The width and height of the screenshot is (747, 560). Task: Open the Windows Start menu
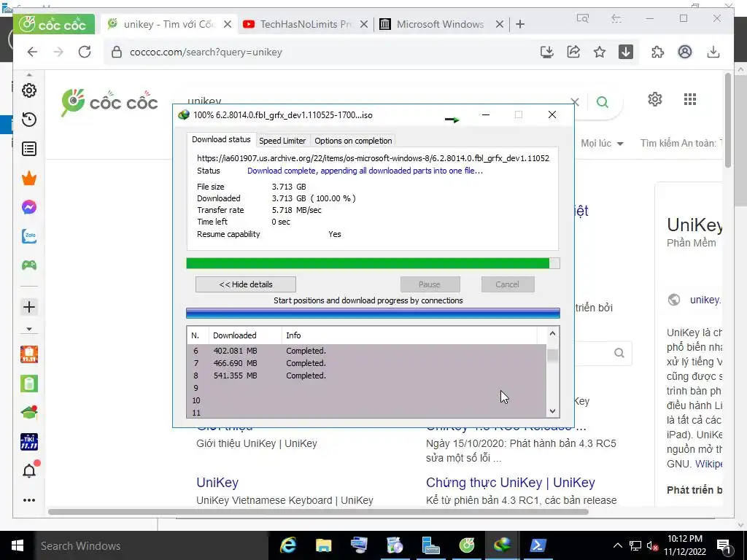[18, 545]
